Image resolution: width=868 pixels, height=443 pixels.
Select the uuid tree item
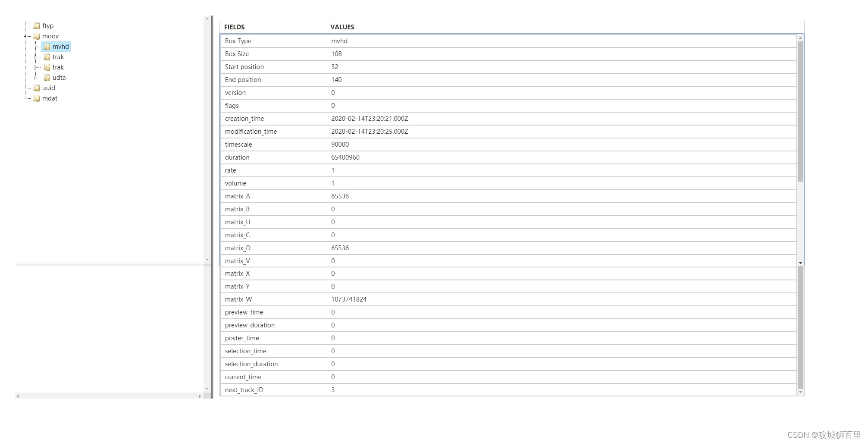click(x=49, y=88)
